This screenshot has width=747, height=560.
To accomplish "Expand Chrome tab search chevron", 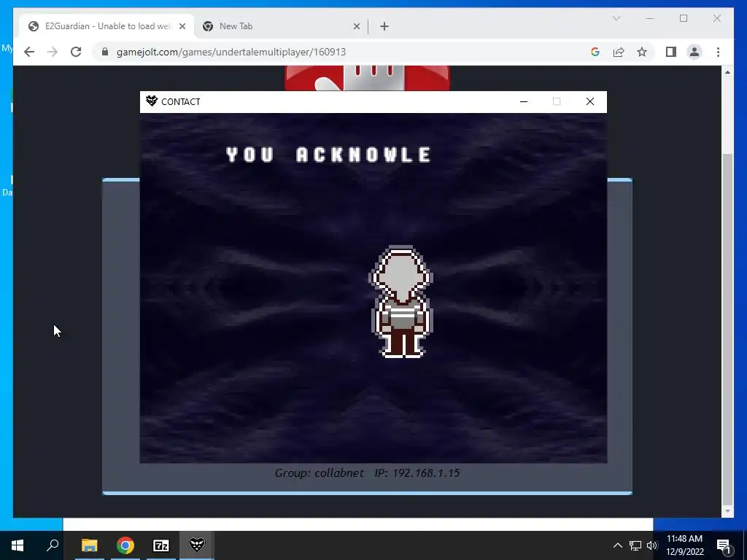I will click(616, 18).
